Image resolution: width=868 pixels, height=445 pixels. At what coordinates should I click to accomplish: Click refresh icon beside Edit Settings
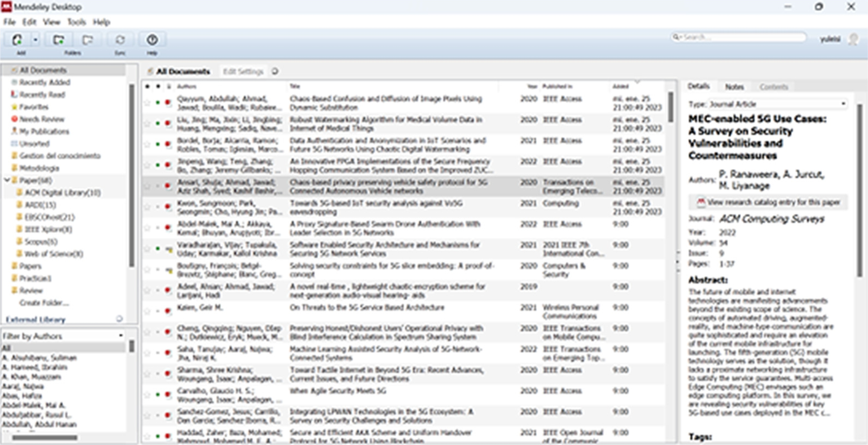tap(275, 71)
